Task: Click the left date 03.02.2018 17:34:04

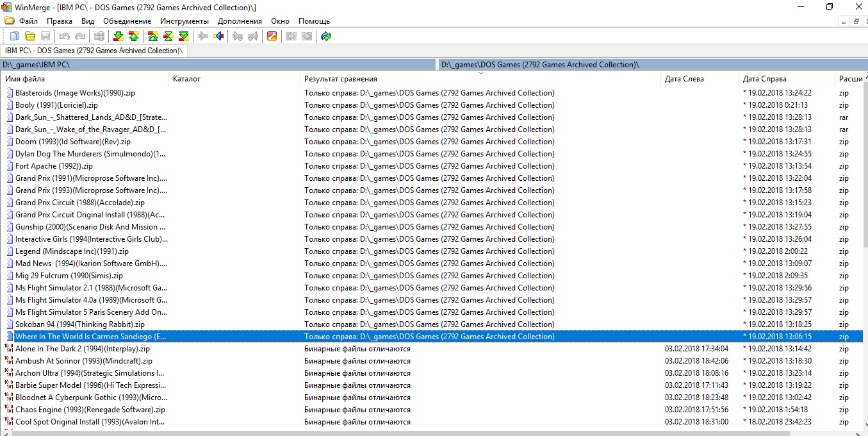Action: click(x=696, y=349)
